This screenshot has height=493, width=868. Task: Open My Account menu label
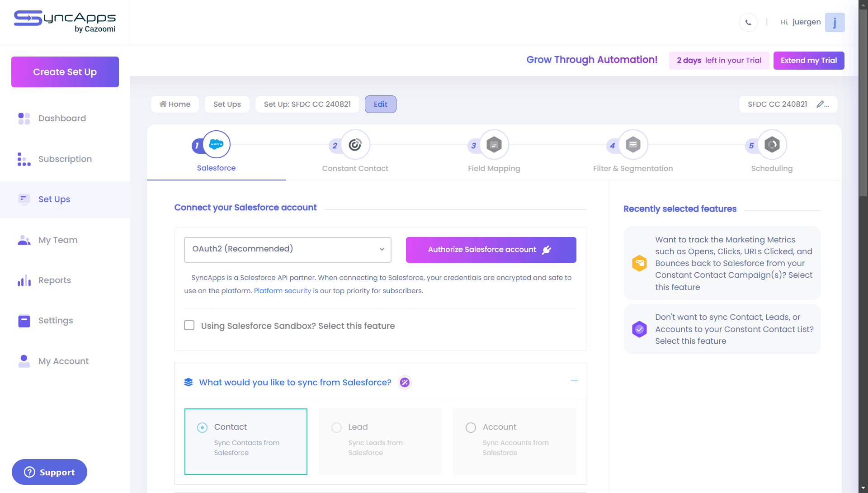click(x=63, y=361)
